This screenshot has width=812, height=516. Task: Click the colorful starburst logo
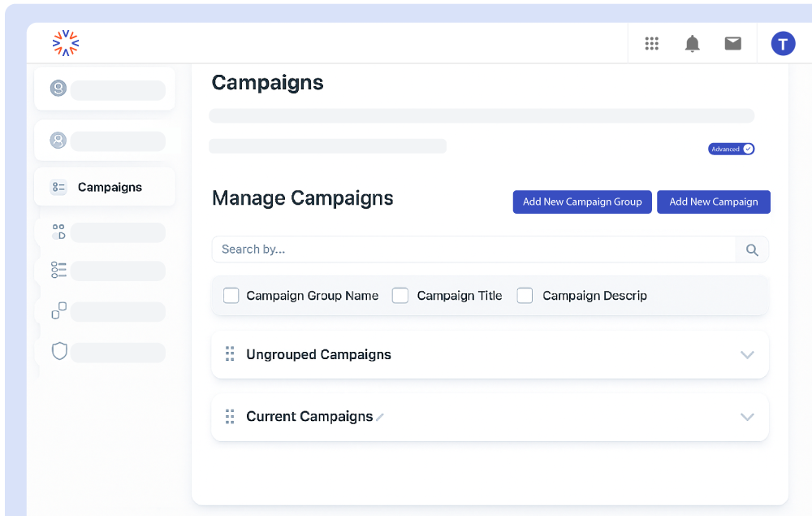click(66, 43)
